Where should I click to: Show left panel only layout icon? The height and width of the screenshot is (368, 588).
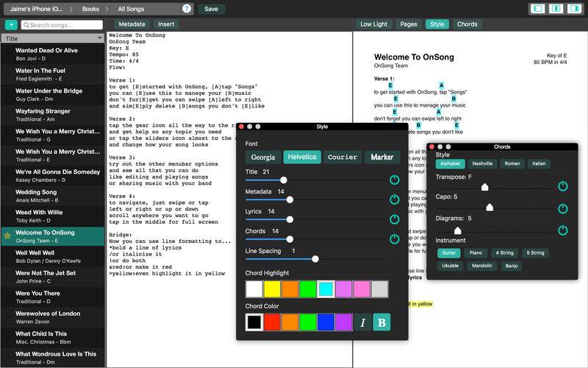[537, 9]
